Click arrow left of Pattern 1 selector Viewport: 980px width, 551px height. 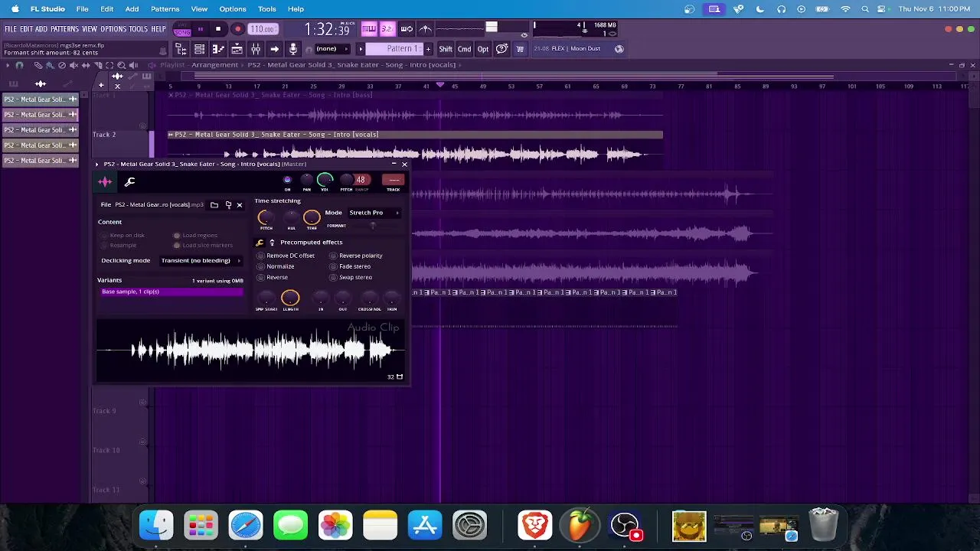(361, 49)
